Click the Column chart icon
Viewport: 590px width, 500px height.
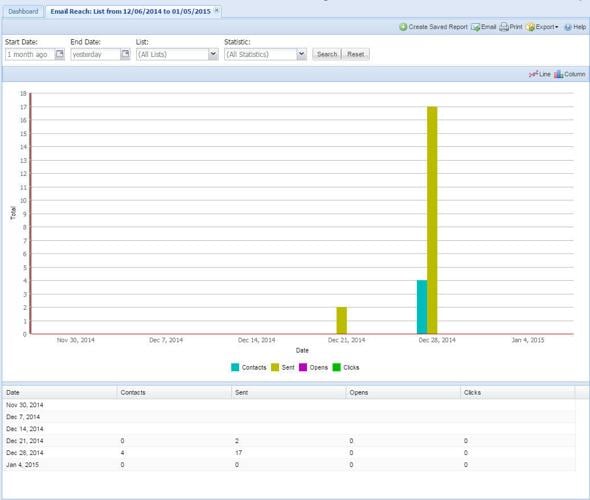(x=558, y=74)
